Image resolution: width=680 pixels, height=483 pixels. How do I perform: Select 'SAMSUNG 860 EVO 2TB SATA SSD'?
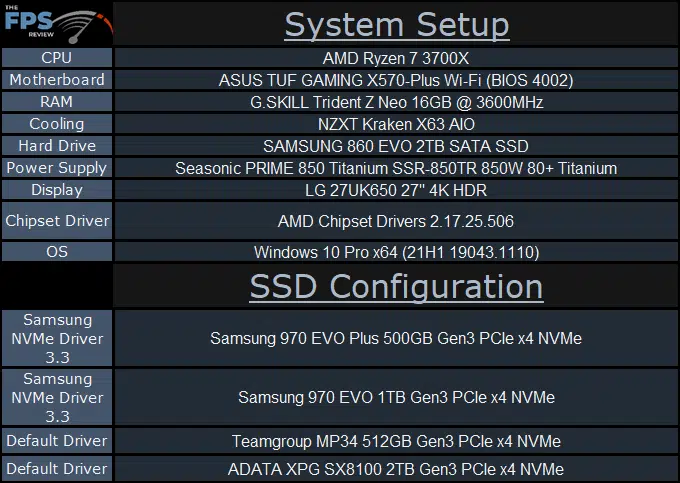[396, 146]
